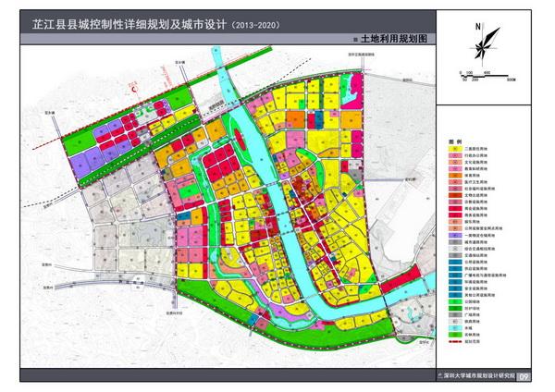Click the page number 09 in the corner
Viewport: 555px width, 392px height.
point(524,376)
